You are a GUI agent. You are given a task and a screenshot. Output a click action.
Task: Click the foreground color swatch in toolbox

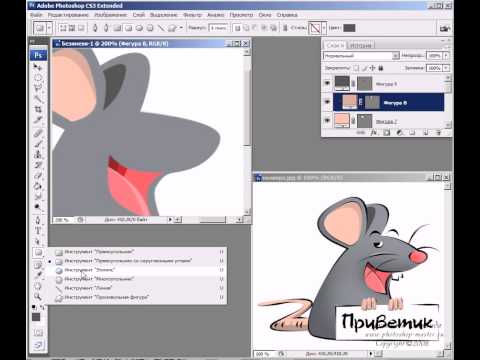(x=36, y=317)
